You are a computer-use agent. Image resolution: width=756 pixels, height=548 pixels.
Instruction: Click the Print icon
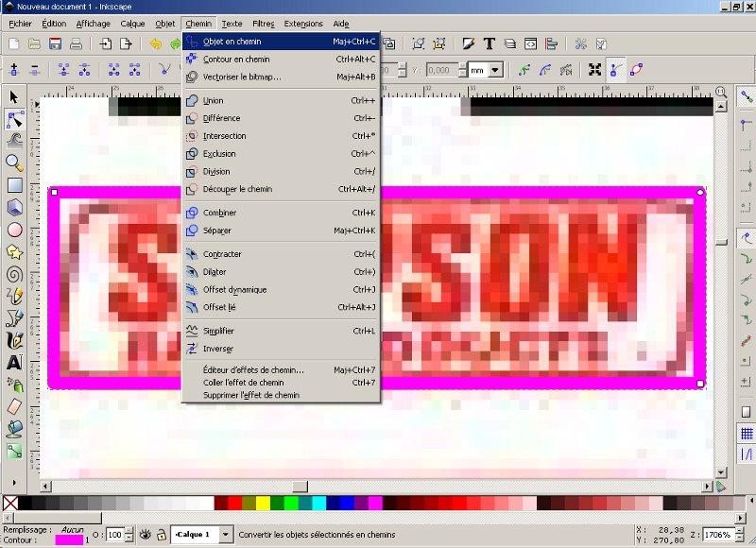pos(76,43)
